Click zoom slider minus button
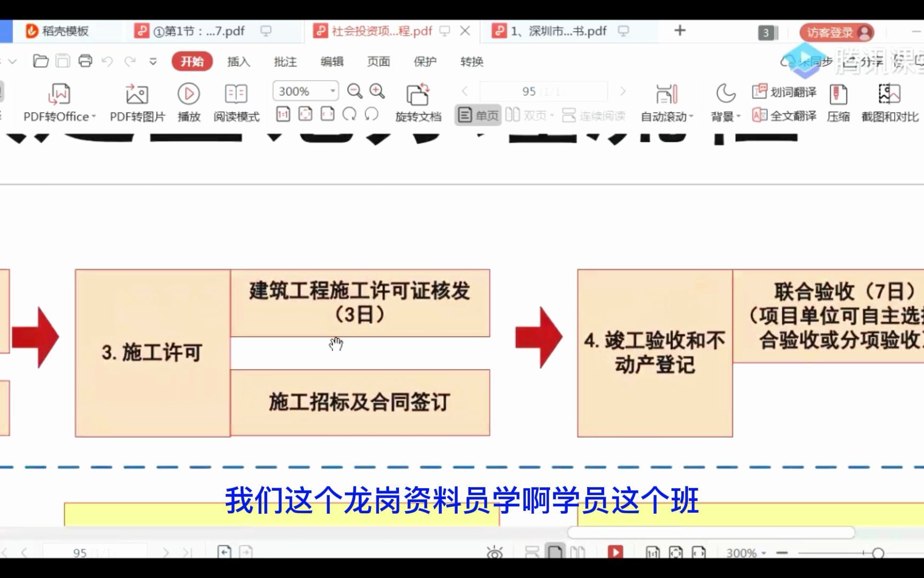Image resolution: width=924 pixels, height=578 pixels. point(782,553)
